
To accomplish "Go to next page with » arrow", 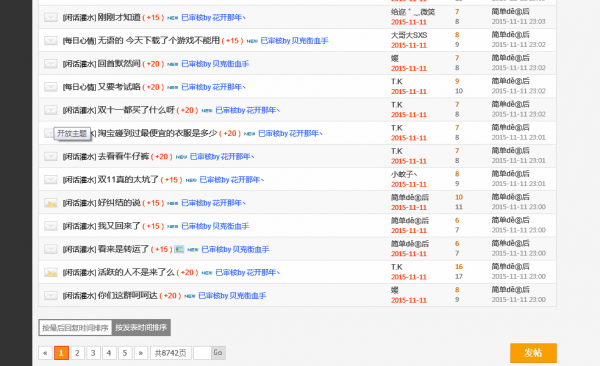I will click(141, 353).
